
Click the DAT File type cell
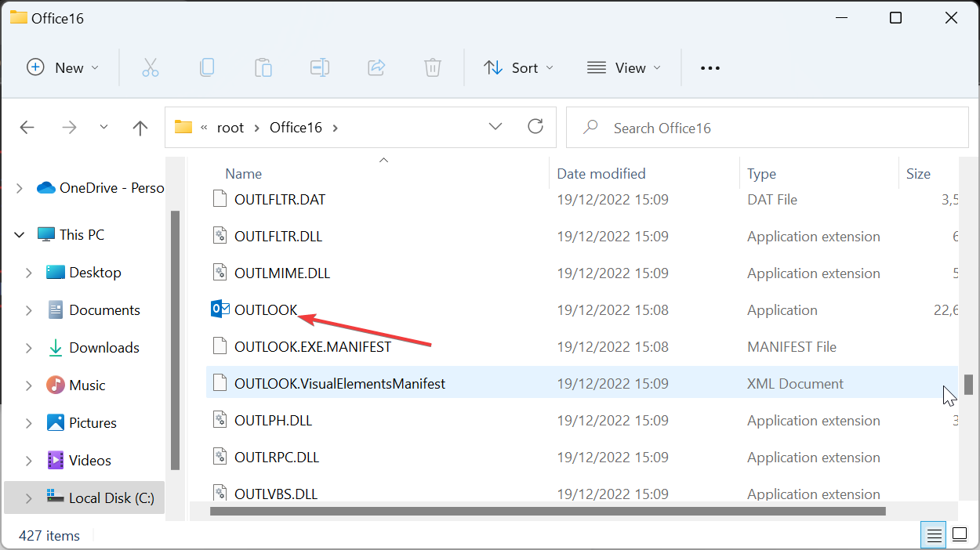tap(772, 199)
